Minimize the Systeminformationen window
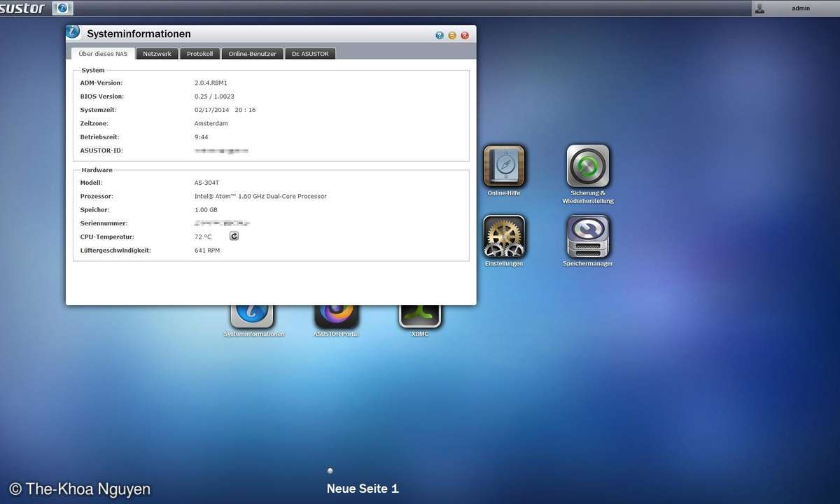Image resolution: width=840 pixels, height=504 pixels. click(452, 35)
